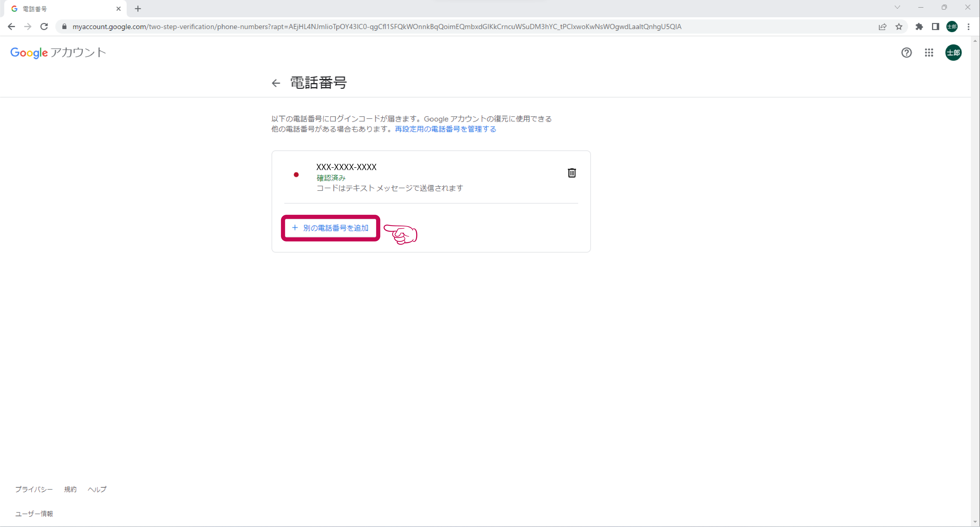
Task: Open the Chrome three-dot menu
Action: tap(969, 27)
